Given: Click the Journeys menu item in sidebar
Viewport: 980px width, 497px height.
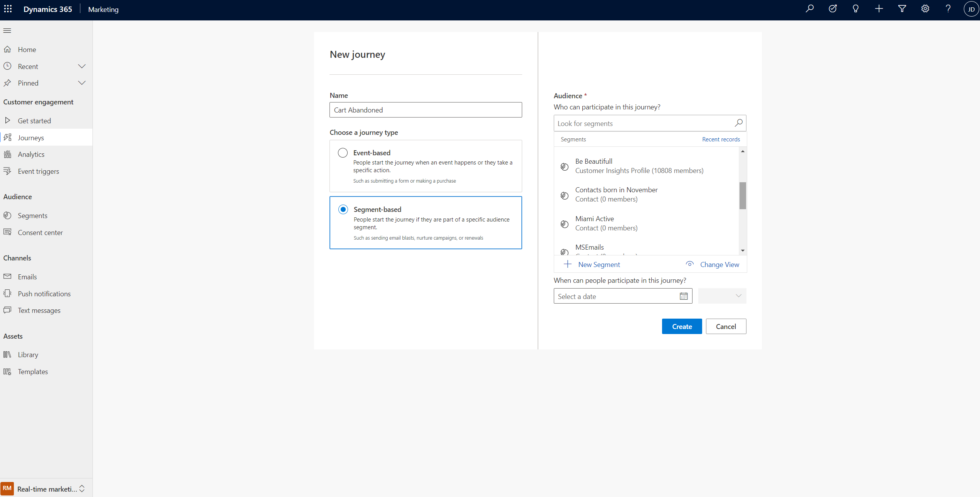Looking at the screenshot, I should pos(30,138).
